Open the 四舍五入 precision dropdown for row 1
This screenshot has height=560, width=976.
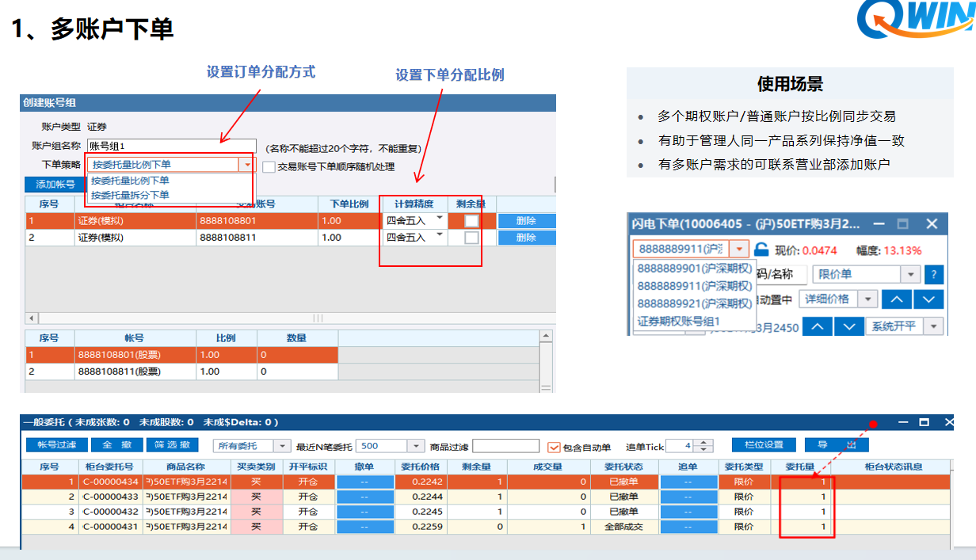point(440,220)
